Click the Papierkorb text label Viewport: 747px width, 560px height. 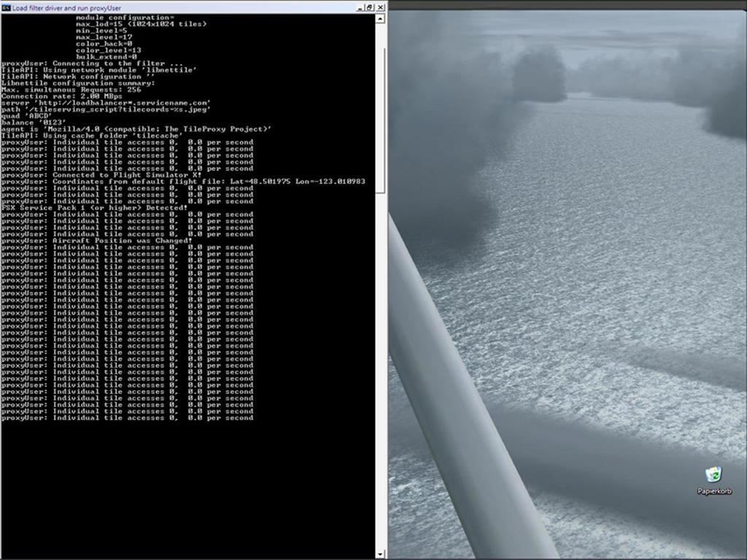(713, 491)
